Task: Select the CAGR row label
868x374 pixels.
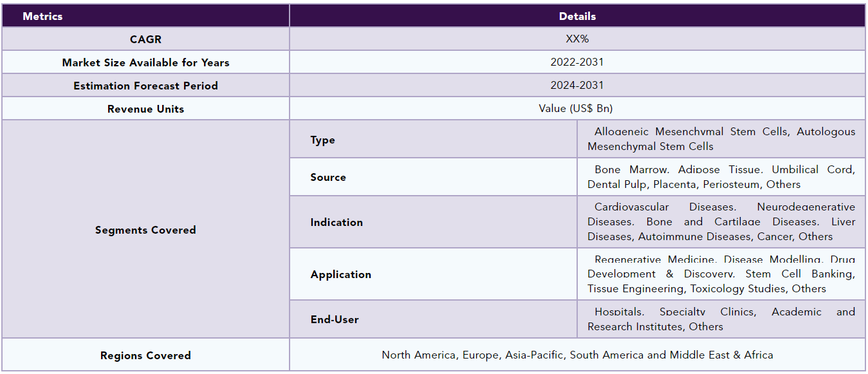Action: click(145, 39)
